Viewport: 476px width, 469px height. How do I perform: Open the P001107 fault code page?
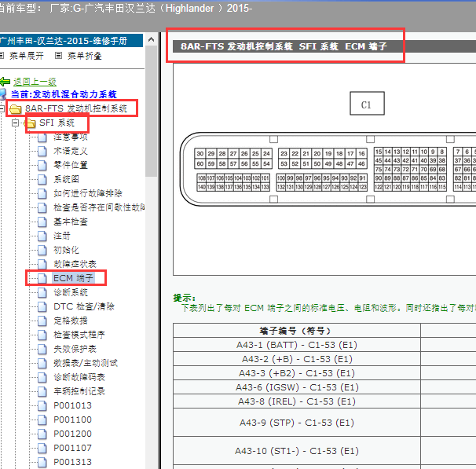[x=72, y=448]
